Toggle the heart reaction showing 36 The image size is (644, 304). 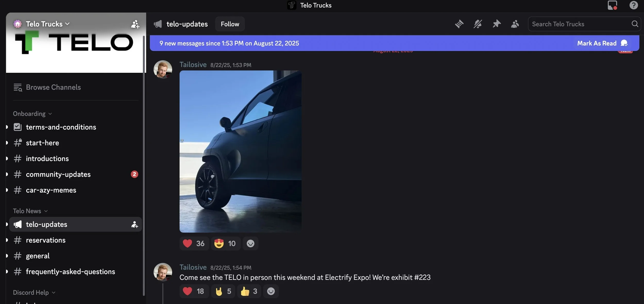pos(194,243)
